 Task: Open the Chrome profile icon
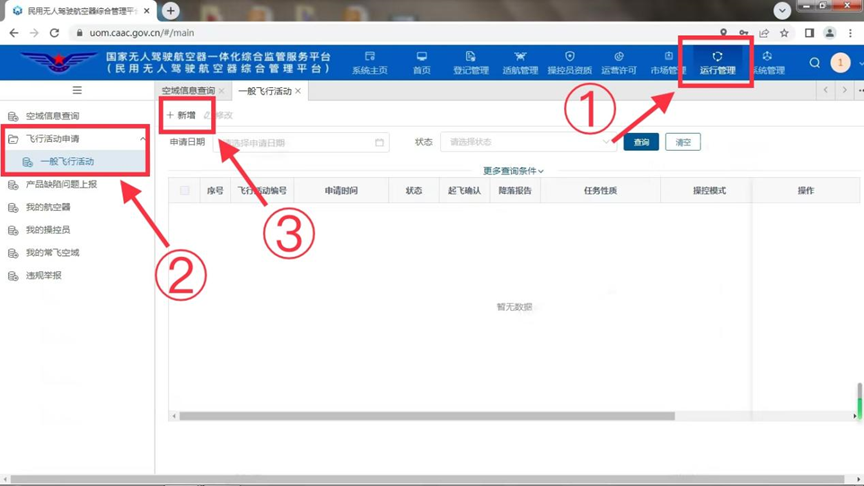tap(829, 33)
